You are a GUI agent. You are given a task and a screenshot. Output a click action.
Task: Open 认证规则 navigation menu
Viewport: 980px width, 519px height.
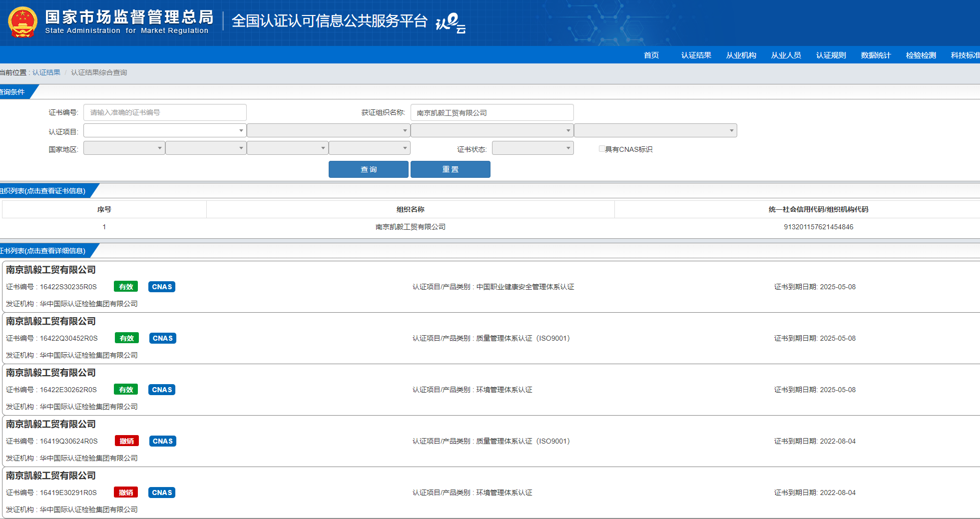[x=831, y=55]
